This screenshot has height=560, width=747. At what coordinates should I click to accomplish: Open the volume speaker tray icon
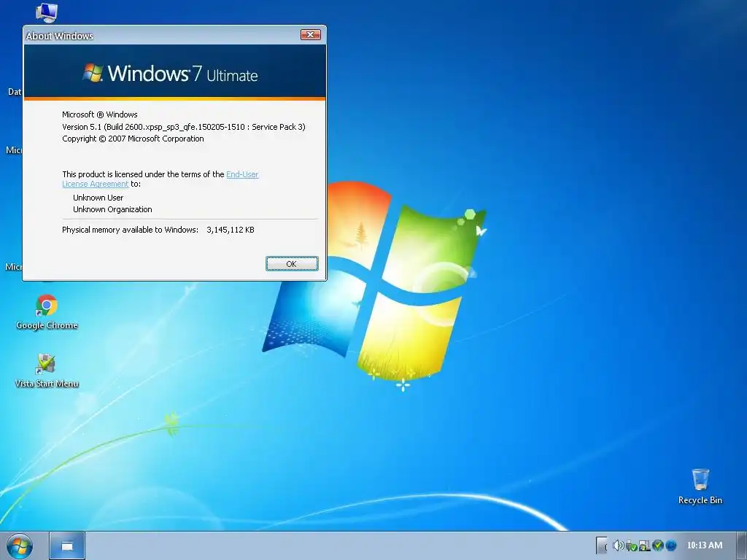tap(618, 545)
